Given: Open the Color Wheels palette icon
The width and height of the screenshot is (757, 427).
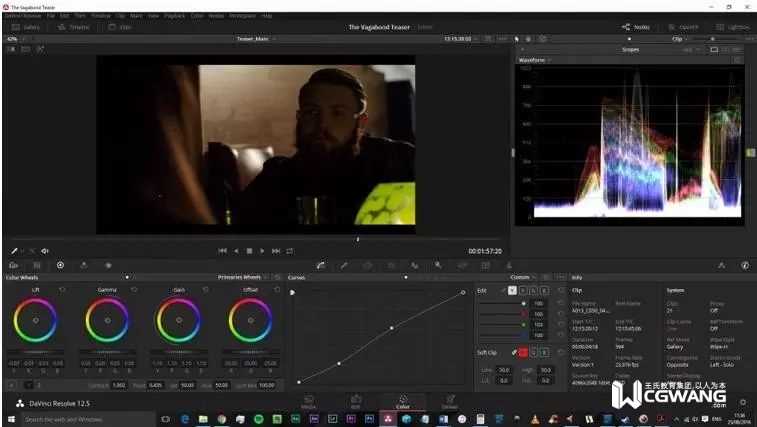Looking at the screenshot, I should point(60,265).
